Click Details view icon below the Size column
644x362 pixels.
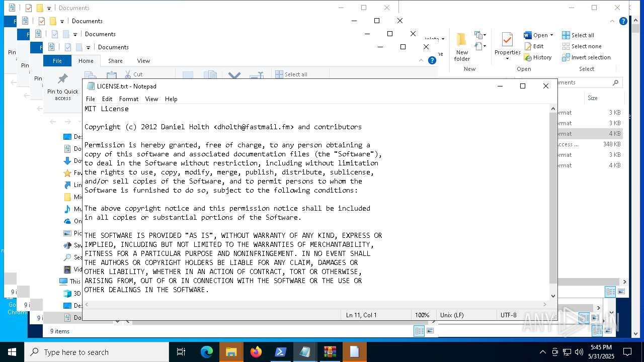[610, 292]
